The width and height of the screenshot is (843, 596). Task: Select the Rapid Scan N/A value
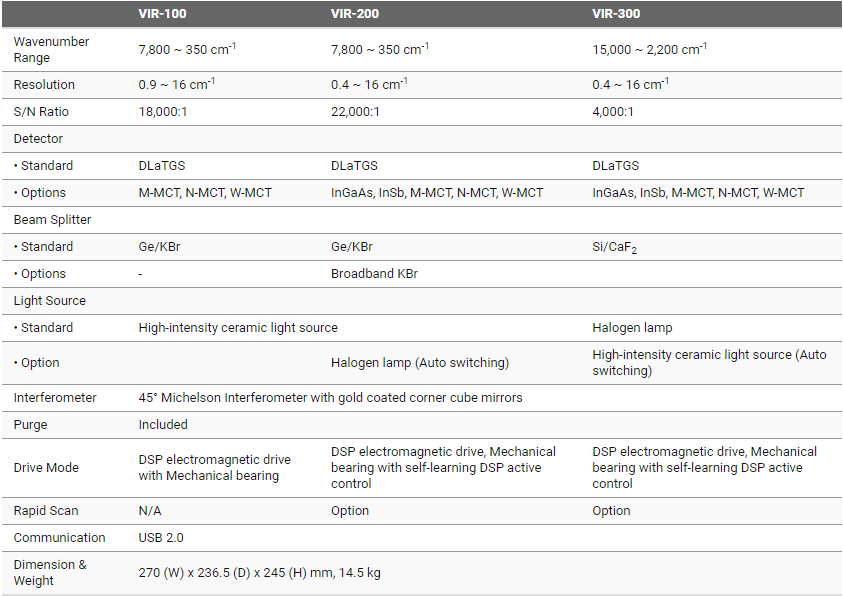tap(150, 511)
